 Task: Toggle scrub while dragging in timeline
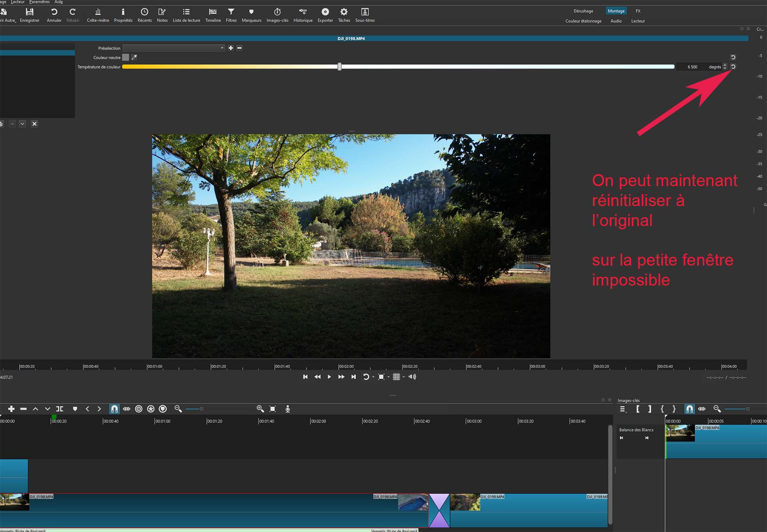[x=127, y=409]
